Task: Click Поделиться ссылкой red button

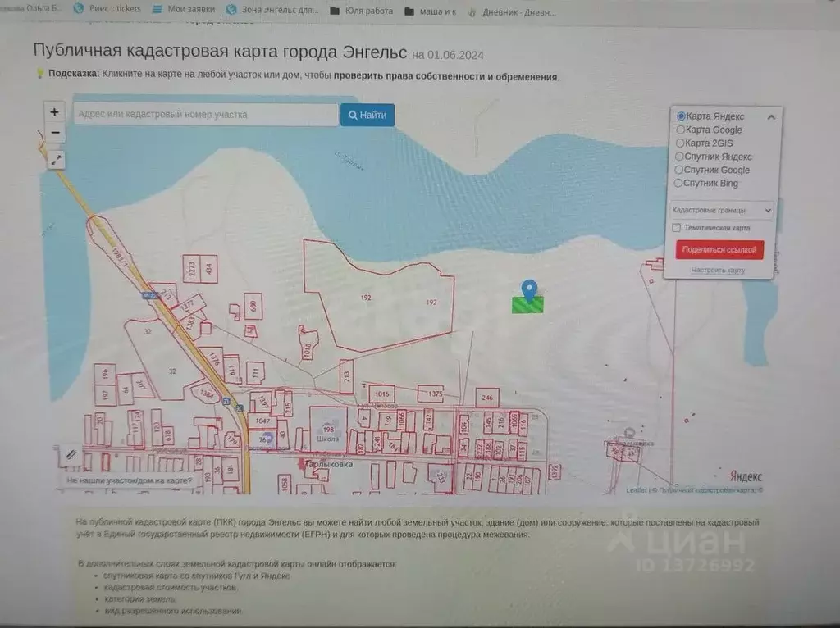Action: pyautogui.click(x=719, y=249)
